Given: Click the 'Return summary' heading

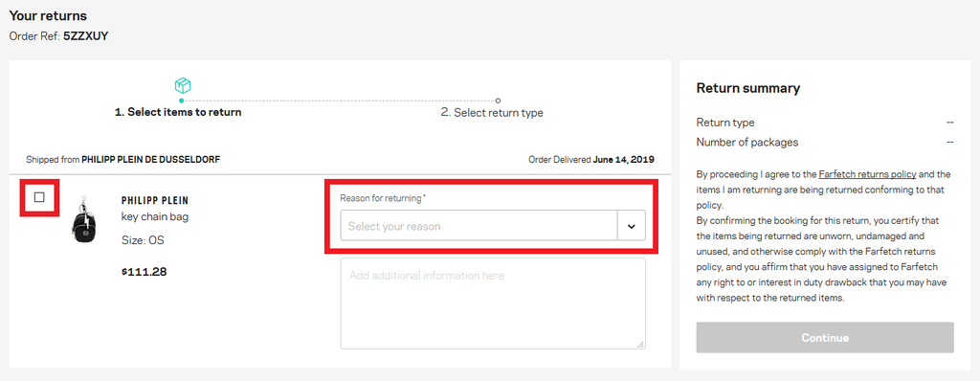Looking at the screenshot, I should (x=748, y=88).
